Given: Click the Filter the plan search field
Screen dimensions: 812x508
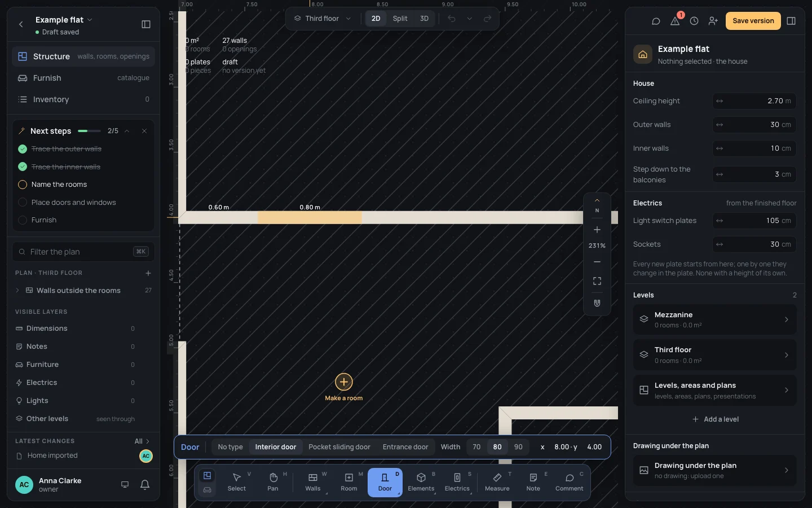Looking at the screenshot, I should click(83, 252).
